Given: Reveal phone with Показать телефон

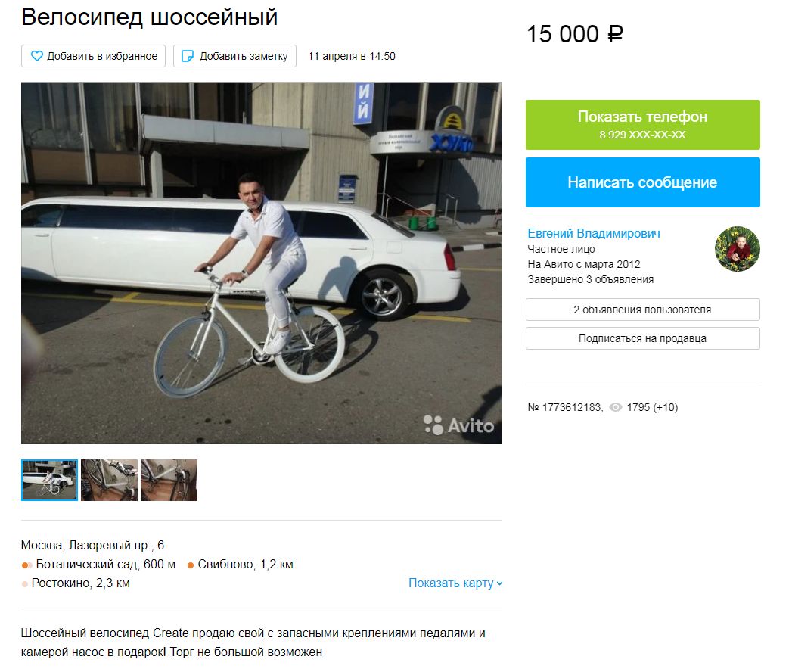Looking at the screenshot, I should 642,125.
